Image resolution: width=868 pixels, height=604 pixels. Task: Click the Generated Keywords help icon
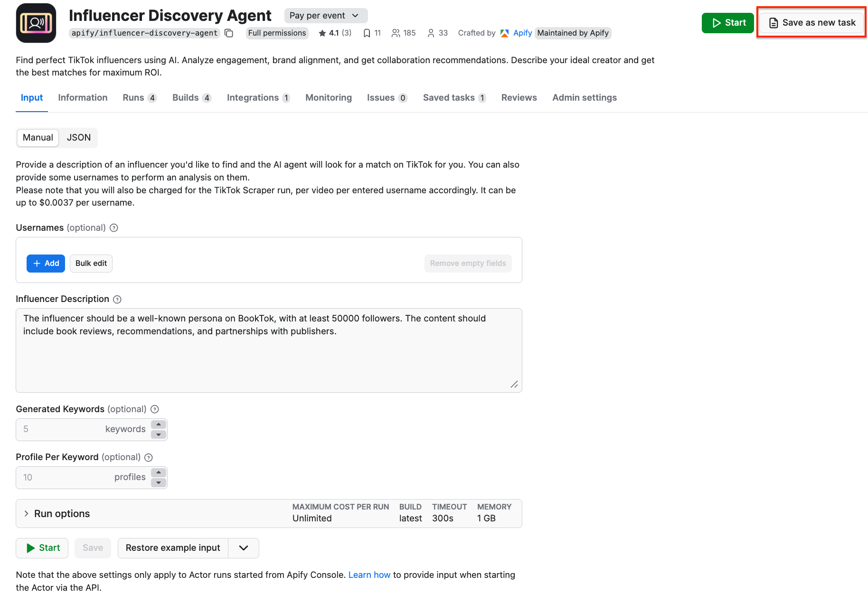155,409
